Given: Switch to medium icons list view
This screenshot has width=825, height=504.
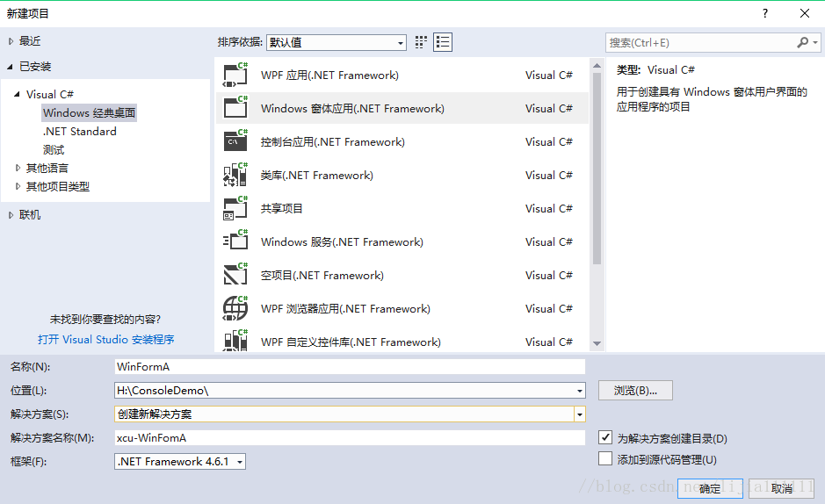Looking at the screenshot, I should [x=443, y=42].
